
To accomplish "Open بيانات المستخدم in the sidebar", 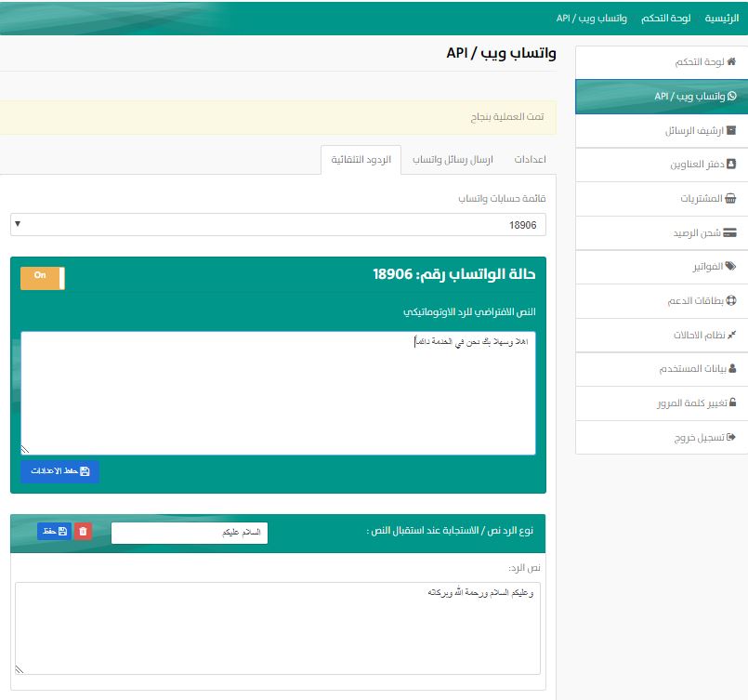I will [662, 369].
